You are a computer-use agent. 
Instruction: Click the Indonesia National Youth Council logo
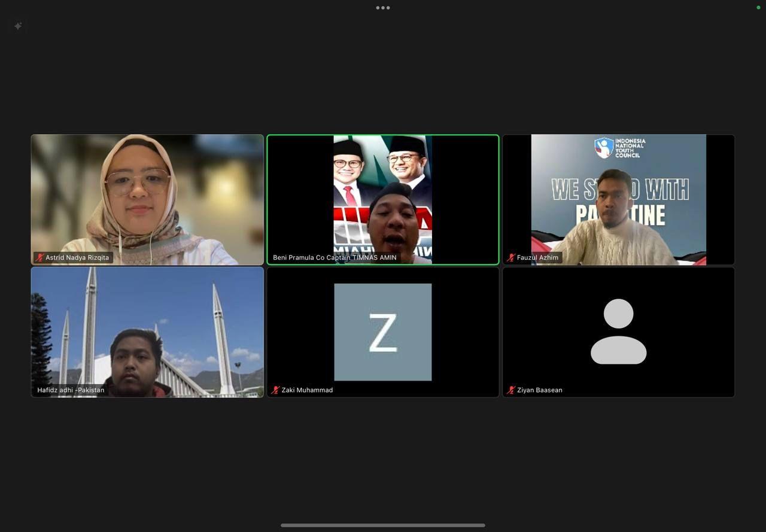[x=620, y=148]
